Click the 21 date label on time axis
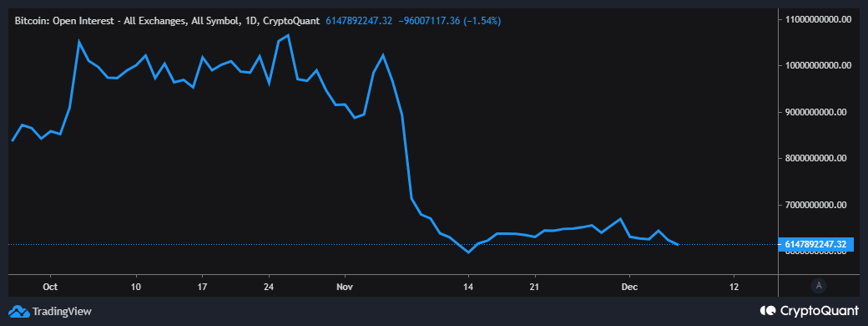 (x=535, y=287)
